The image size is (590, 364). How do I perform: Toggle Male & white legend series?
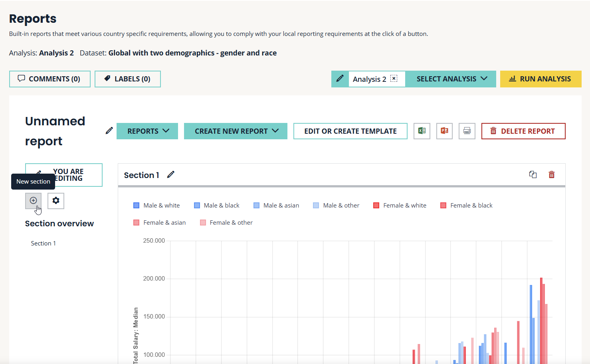tap(156, 206)
